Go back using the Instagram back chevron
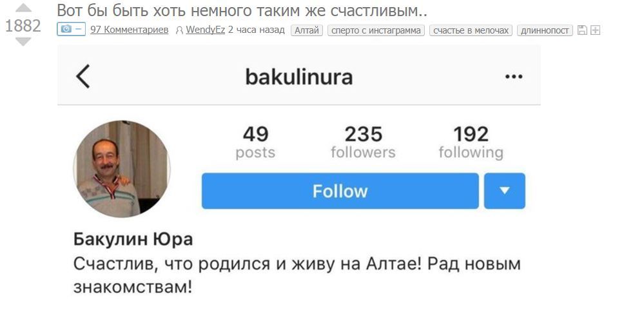644x316 pixels. coord(83,77)
